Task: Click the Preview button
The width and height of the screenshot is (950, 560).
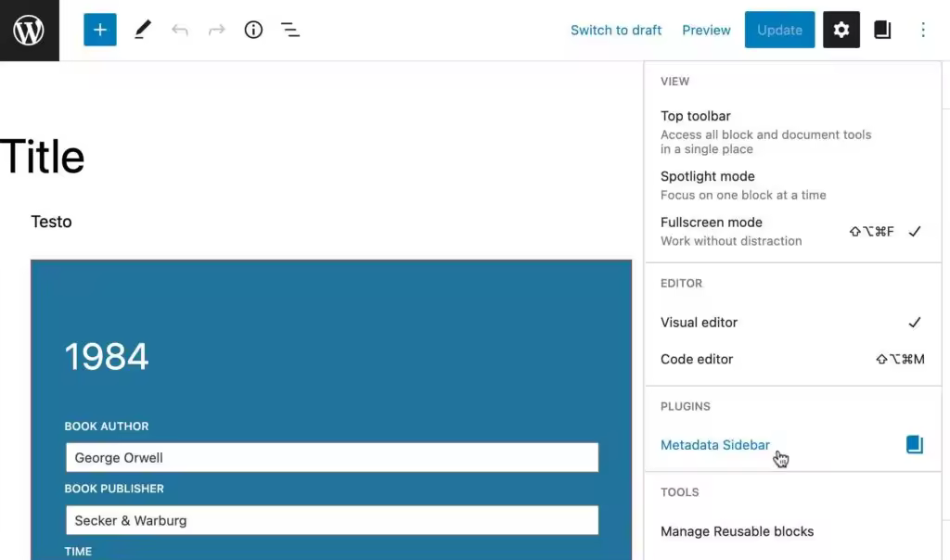Action: [706, 31]
